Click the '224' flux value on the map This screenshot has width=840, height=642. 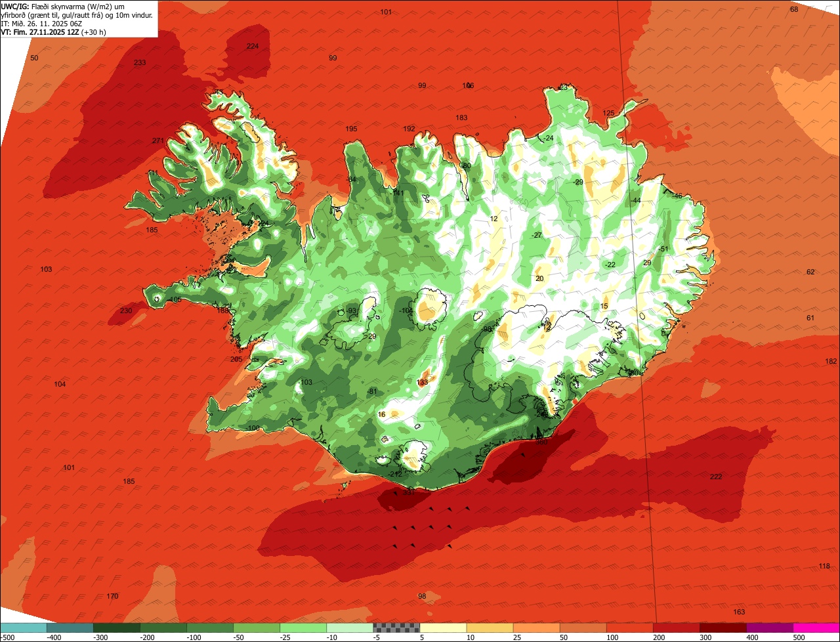click(253, 46)
